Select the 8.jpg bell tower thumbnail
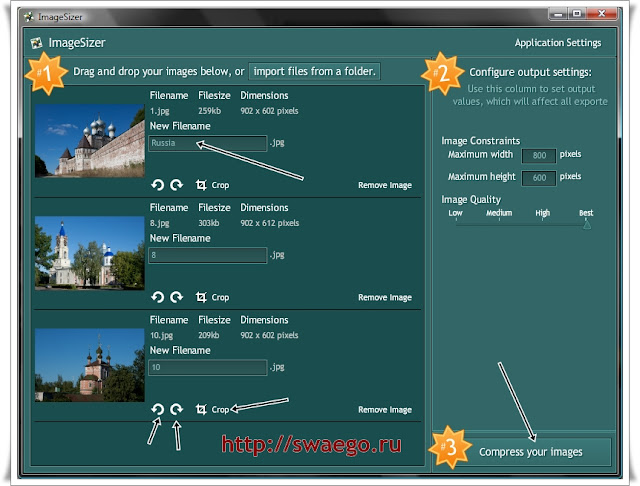The height and width of the screenshot is (486, 640). pyautogui.click(x=90, y=253)
